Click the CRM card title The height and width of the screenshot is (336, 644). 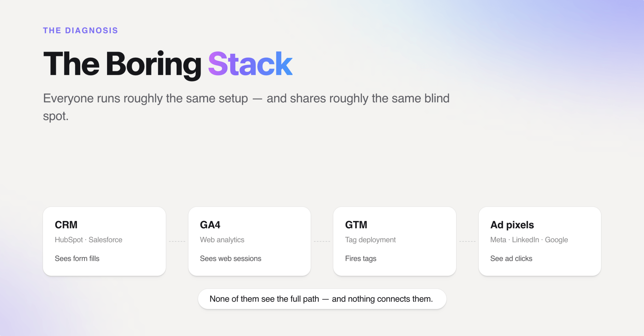pos(66,225)
